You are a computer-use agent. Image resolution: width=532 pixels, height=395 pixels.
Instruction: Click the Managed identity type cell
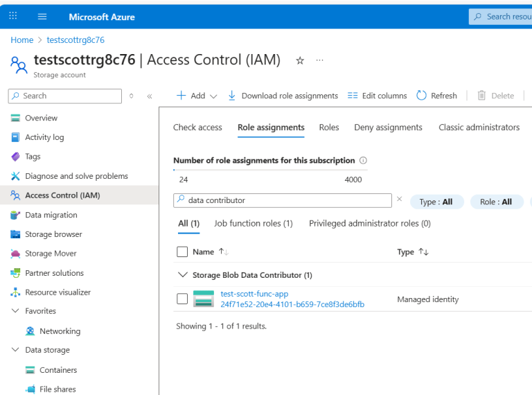click(428, 299)
